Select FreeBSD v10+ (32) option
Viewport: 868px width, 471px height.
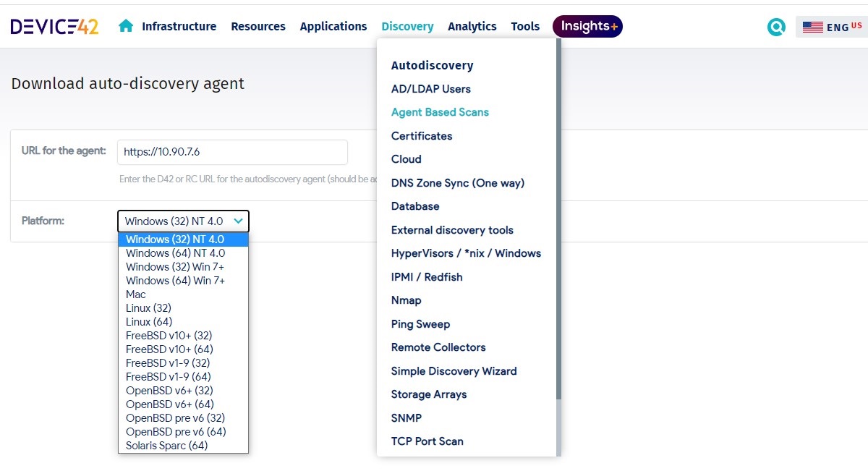pos(183,336)
